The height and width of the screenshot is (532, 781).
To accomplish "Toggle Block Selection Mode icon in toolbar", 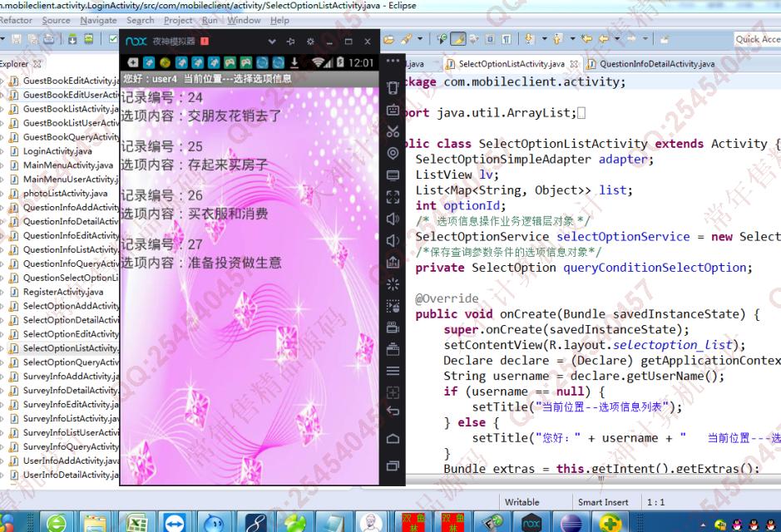I will tap(490, 39).
